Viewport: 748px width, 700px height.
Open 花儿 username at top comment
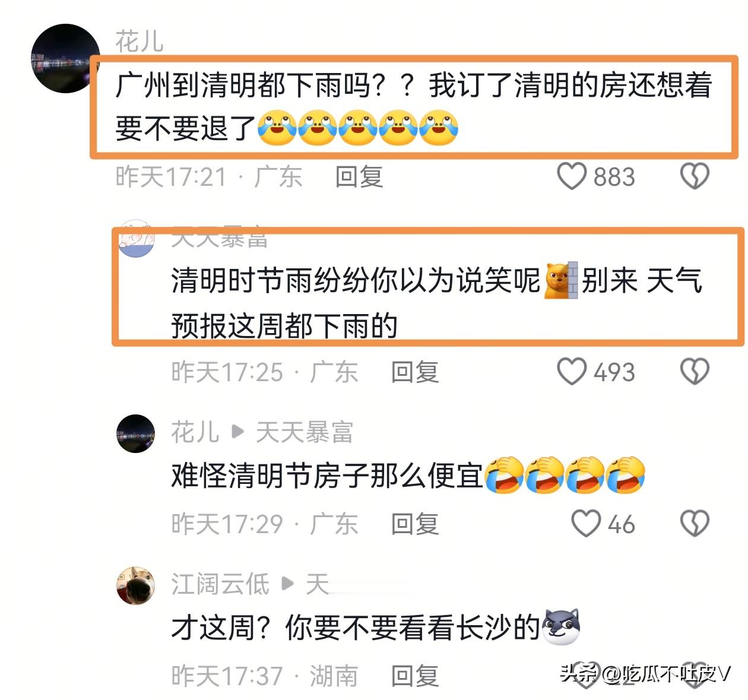pyautogui.click(x=140, y=42)
